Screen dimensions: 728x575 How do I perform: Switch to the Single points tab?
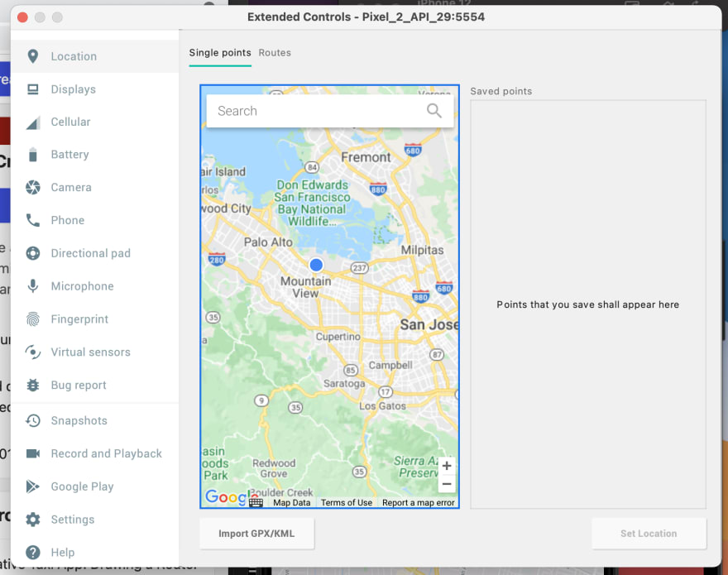point(220,53)
